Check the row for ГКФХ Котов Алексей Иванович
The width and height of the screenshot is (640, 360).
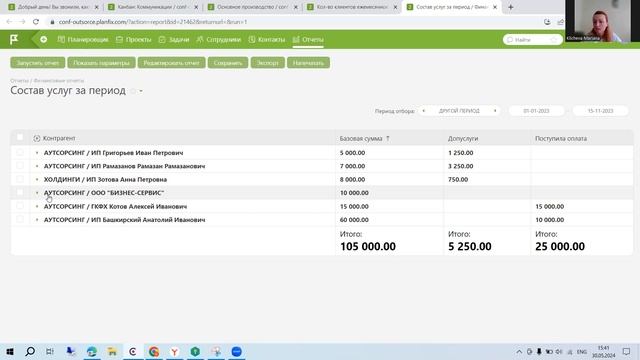[x=20, y=206]
